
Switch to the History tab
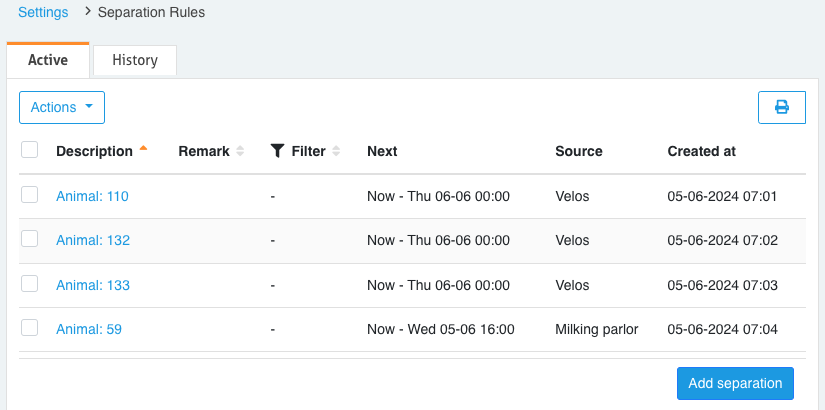tap(135, 60)
